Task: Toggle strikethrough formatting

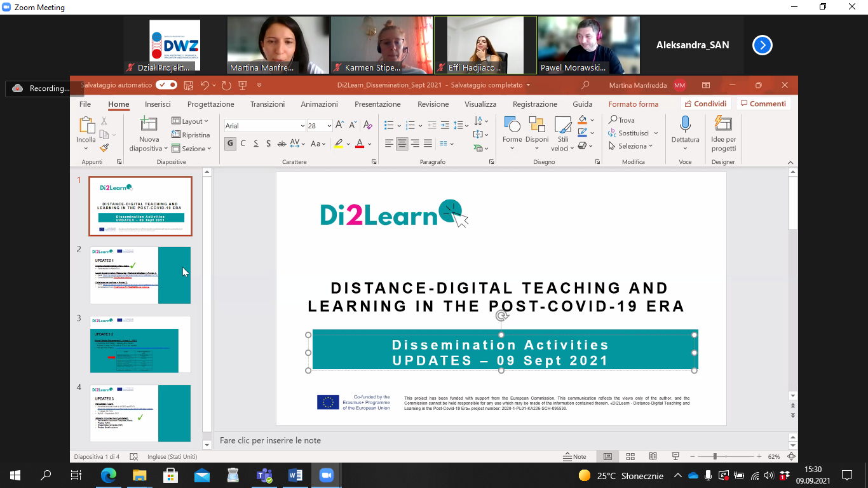Action: [x=281, y=144]
